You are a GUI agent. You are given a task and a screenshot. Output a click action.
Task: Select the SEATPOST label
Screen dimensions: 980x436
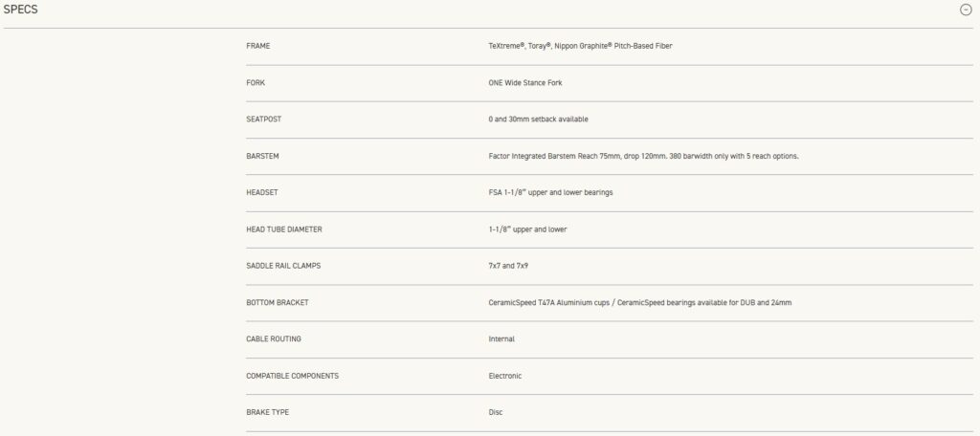[x=264, y=120]
